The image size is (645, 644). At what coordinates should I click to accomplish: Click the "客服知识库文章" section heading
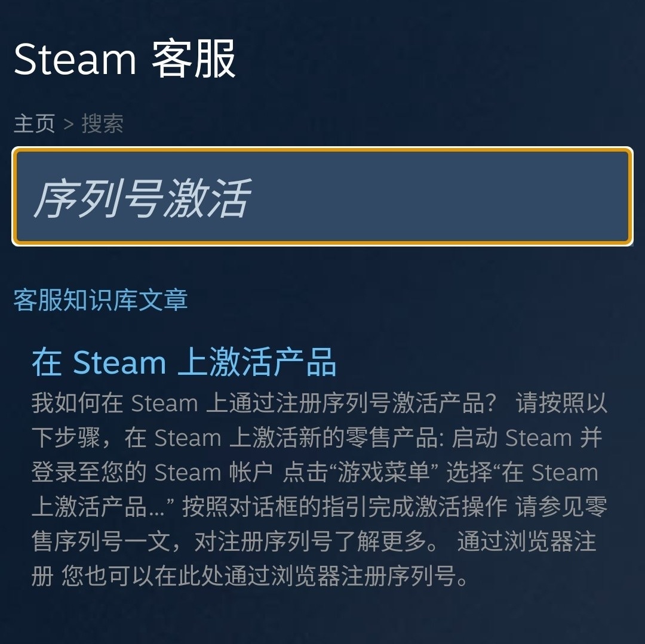[x=100, y=300]
